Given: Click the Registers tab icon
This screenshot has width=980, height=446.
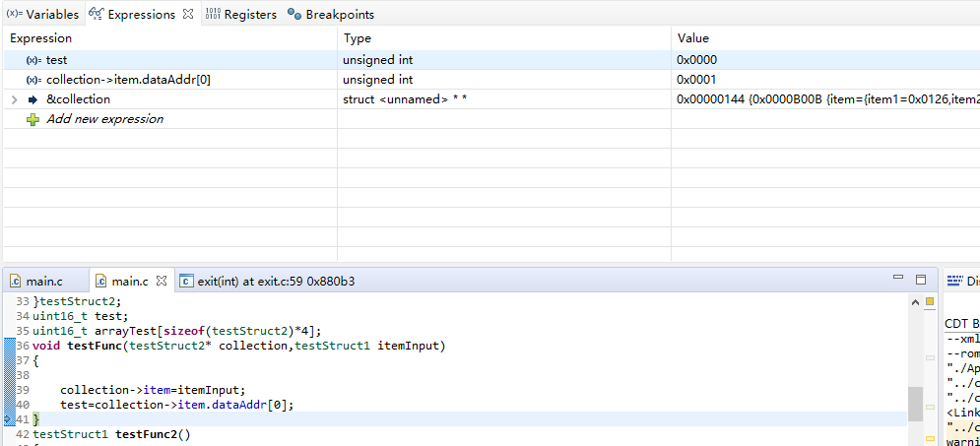Looking at the screenshot, I should (x=213, y=14).
